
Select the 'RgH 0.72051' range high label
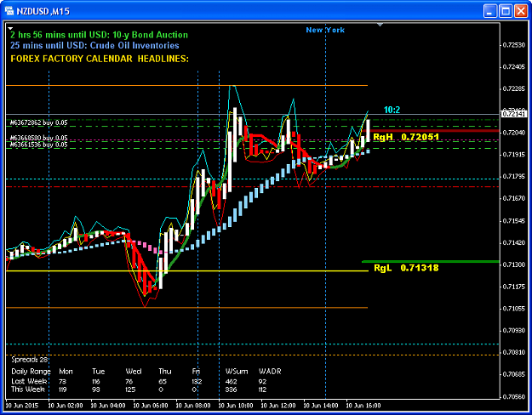point(406,137)
